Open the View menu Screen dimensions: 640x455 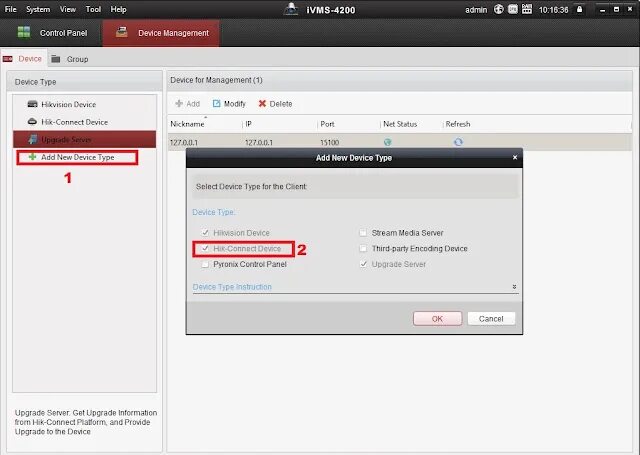point(68,9)
